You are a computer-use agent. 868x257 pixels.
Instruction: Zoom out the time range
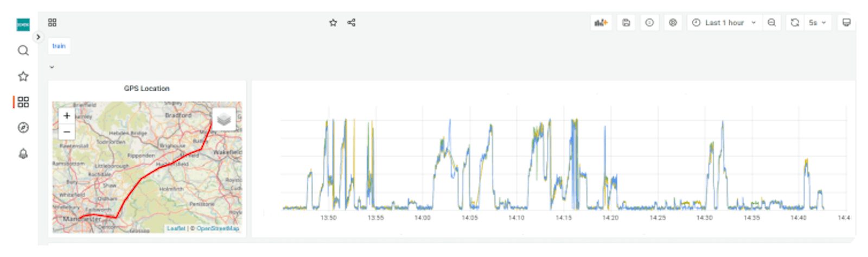tap(771, 22)
